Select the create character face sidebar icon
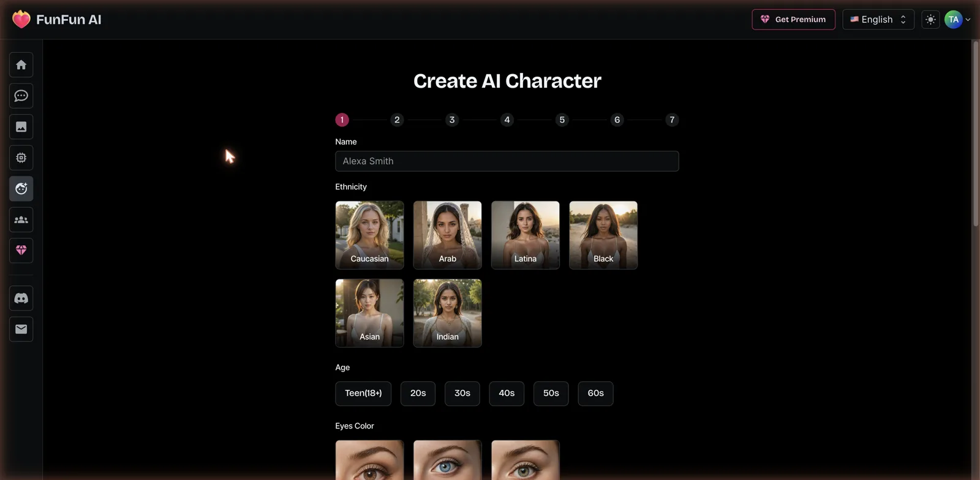 point(21,189)
